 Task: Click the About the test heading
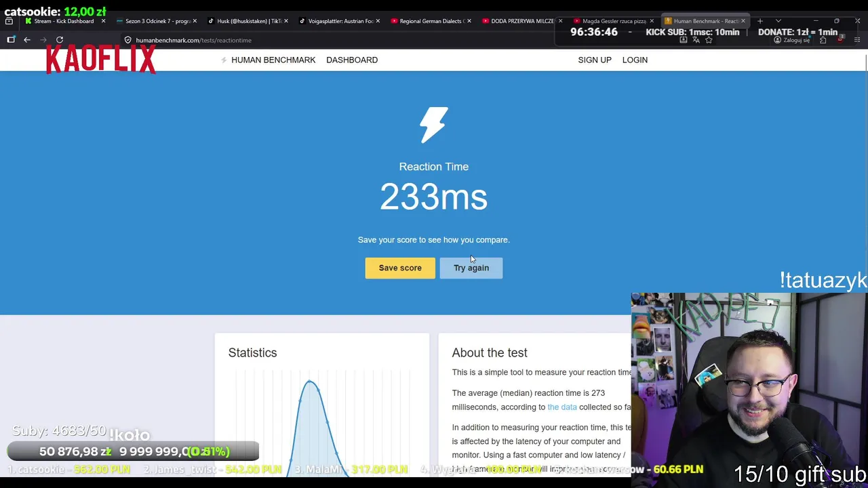point(490,352)
